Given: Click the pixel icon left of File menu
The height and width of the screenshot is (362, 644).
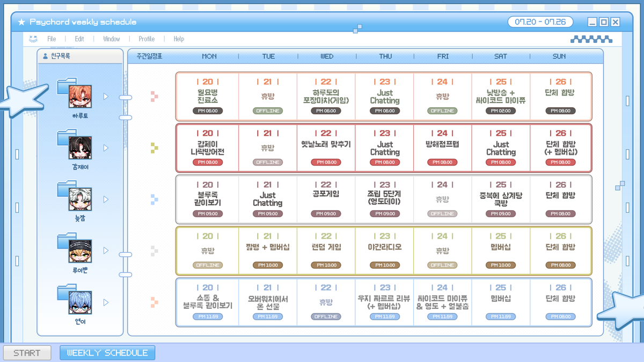Looking at the screenshot, I should point(33,39).
